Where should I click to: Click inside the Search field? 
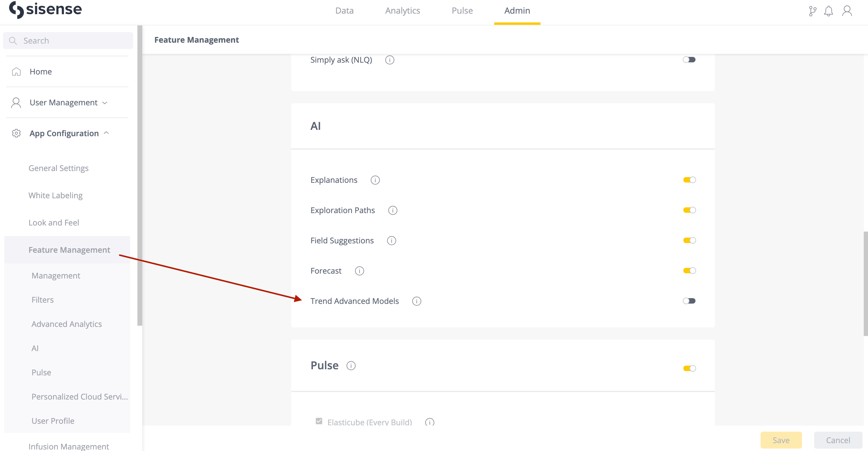(67, 40)
